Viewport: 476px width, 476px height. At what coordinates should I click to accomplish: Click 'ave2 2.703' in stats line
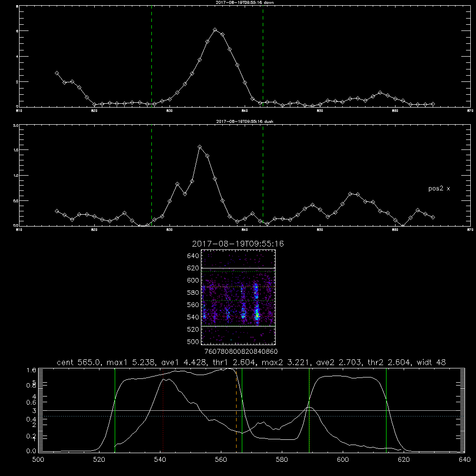point(338,362)
